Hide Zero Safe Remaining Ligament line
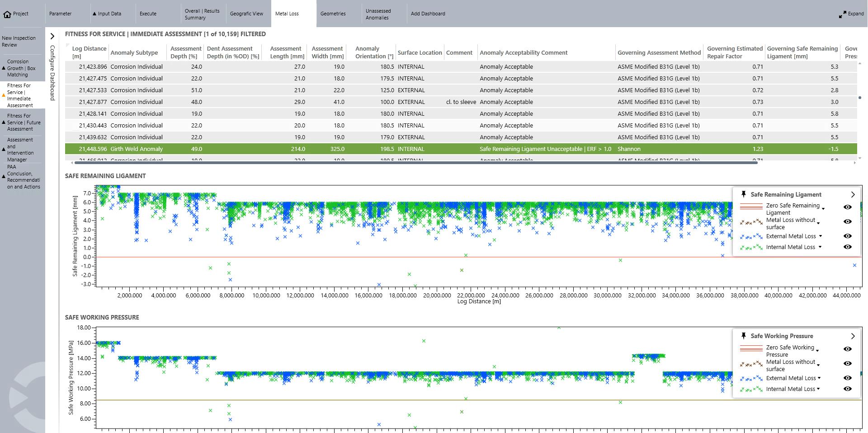Image resolution: width=868 pixels, height=433 pixels. (848, 207)
